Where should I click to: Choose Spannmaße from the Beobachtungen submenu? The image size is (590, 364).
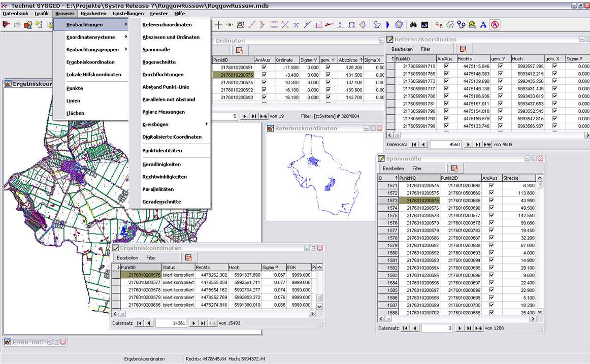[156, 50]
